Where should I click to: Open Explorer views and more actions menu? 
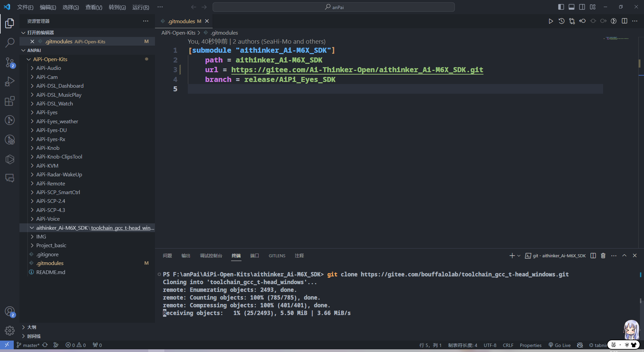pos(146,21)
